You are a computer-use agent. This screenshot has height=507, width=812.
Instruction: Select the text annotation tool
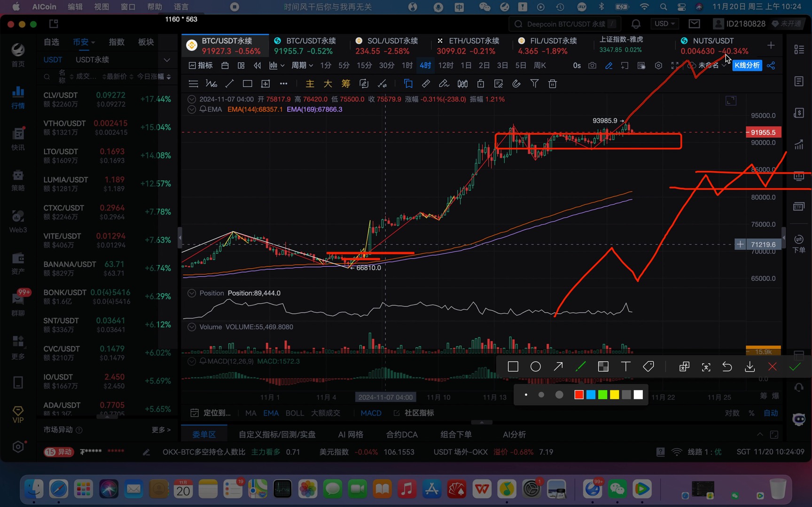tap(625, 367)
